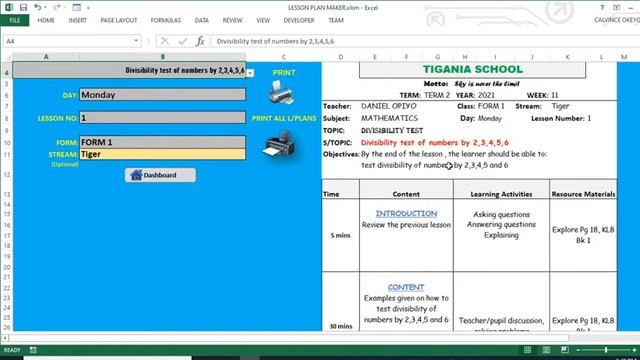640x360 pixels.
Task: Click the INTRODUCTION link in Content column
Action: coord(406,213)
